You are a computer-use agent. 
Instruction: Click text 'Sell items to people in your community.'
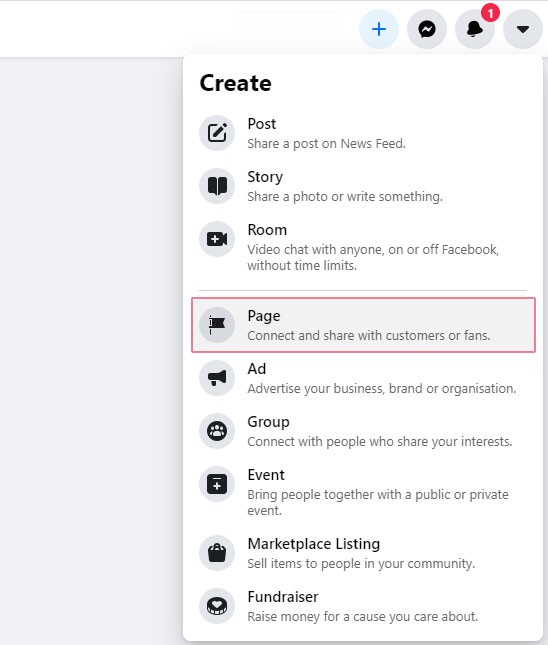[x=361, y=564]
